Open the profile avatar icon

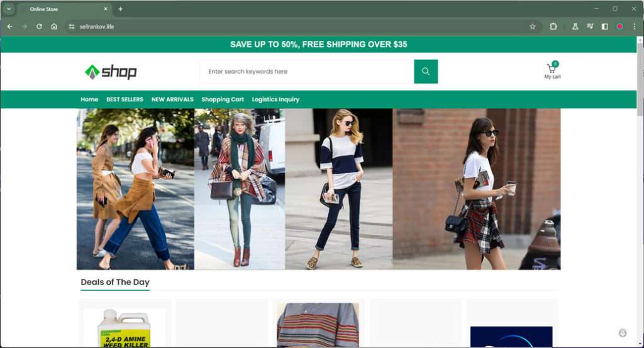pyautogui.click(x=619, y=26)
